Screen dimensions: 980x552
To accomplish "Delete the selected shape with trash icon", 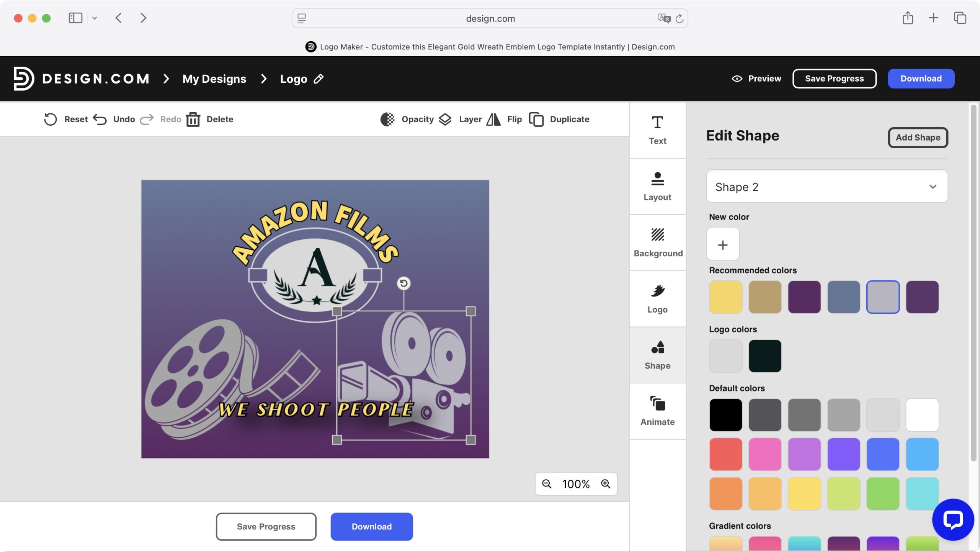I will click(x=193, y=119).
